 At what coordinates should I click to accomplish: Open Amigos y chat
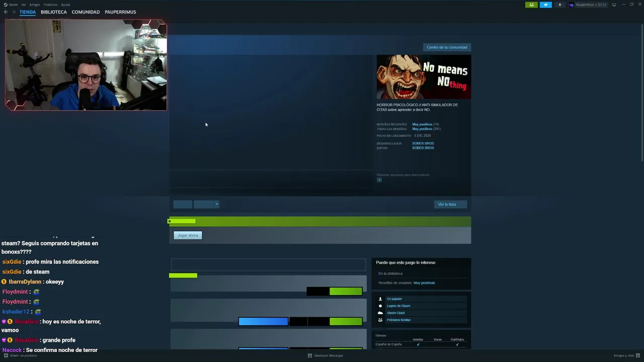pyautogui.click(x=623, y=355)
